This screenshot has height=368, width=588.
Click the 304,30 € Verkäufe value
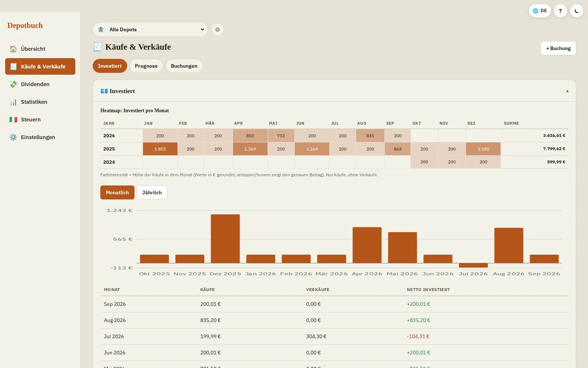pos(316,336)
